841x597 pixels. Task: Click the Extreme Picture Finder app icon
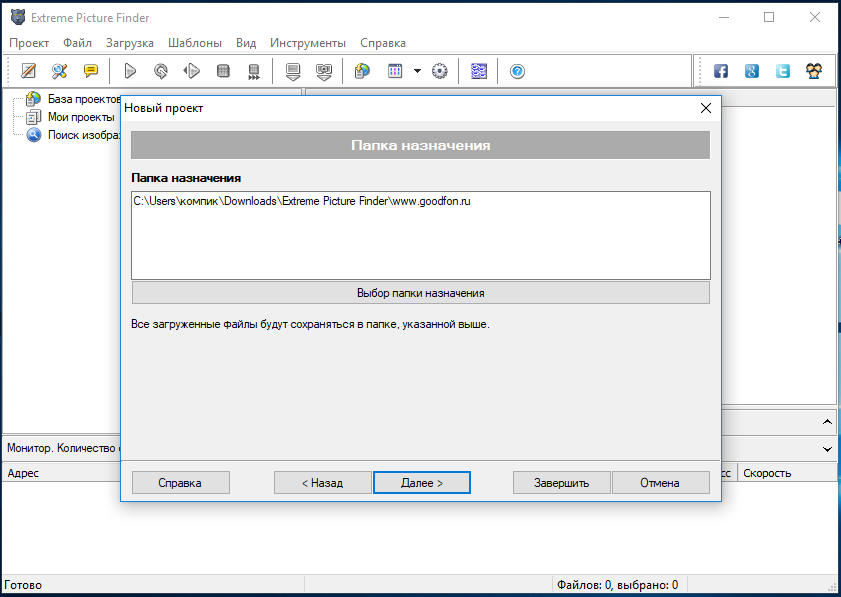tap(18, 17)
